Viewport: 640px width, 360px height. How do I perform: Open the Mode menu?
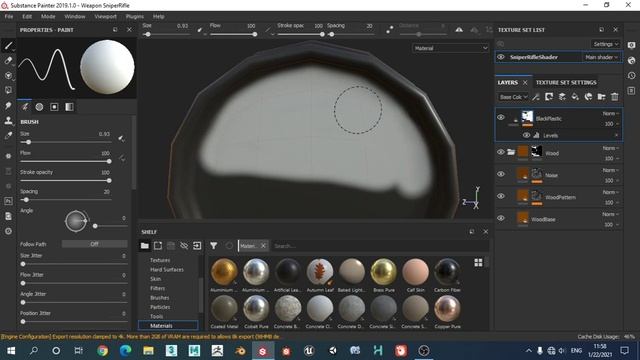pyautogui.click(x=48, y=17)
